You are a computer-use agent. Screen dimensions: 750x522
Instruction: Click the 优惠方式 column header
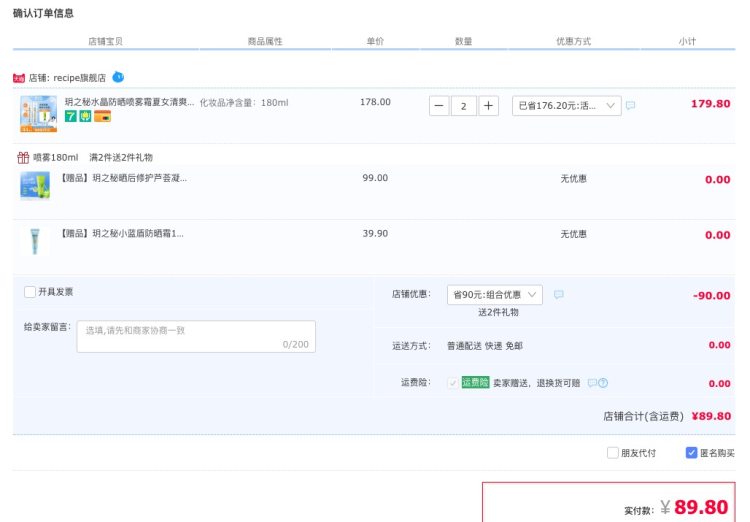point(574,41)
